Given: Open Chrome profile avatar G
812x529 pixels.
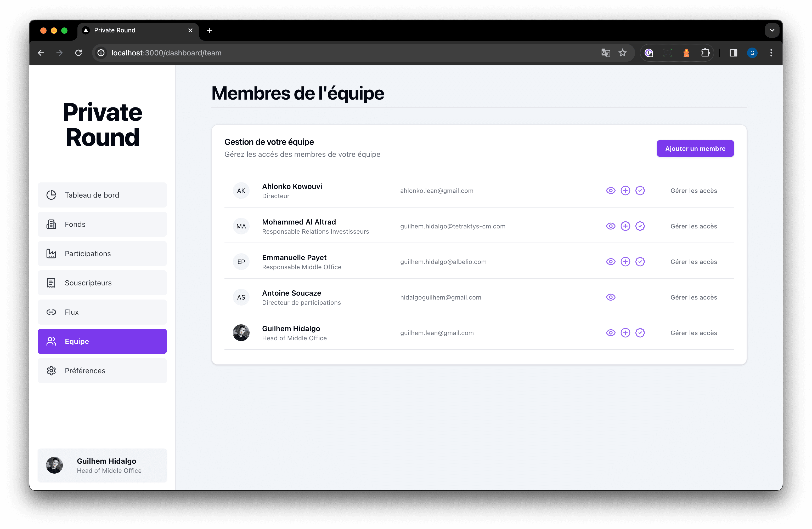Looking at the screenshot, I should tap(752, 53).
